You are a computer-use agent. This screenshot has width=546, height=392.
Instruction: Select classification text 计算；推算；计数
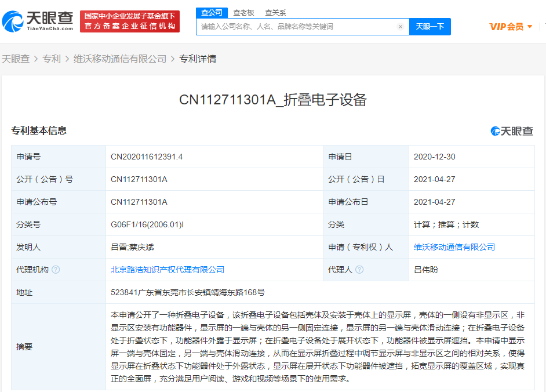(446, 225)
